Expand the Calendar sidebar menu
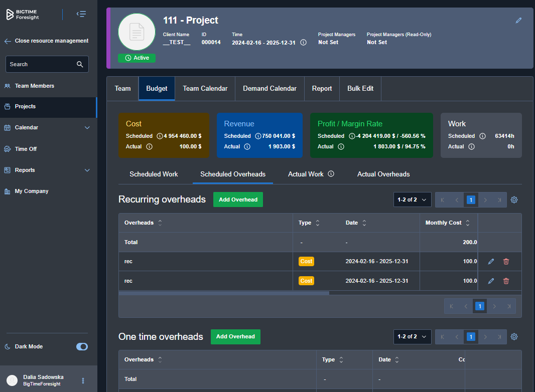The height and width of the screenshot is (392, 535). [x=87, y=128]
